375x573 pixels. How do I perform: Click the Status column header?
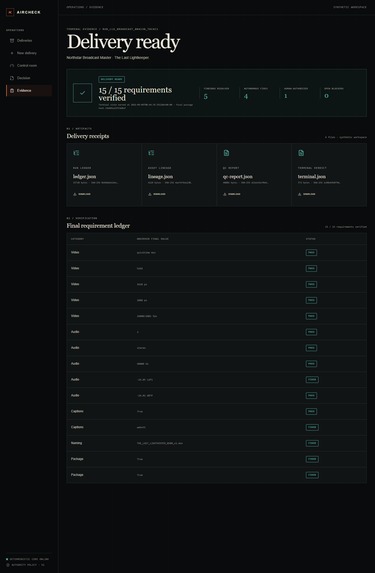pos(311,239)
